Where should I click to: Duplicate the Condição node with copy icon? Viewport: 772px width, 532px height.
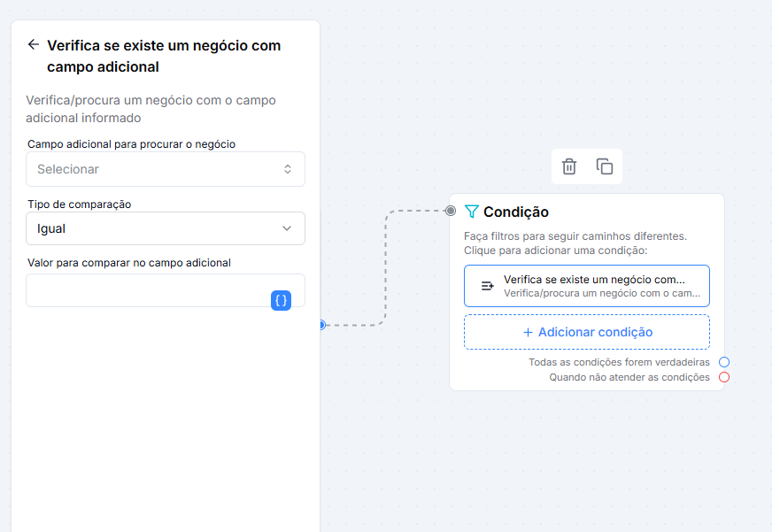[x=605, y=166]
